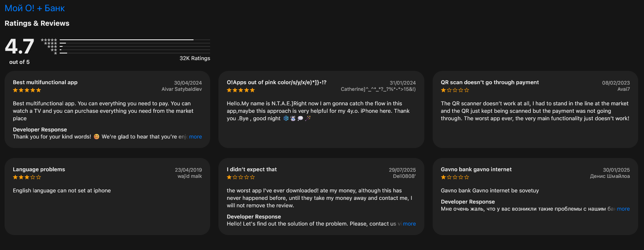Show more of the I didn't expect that response
Viewport: 644px width, 250px height.
coord(409,224)
